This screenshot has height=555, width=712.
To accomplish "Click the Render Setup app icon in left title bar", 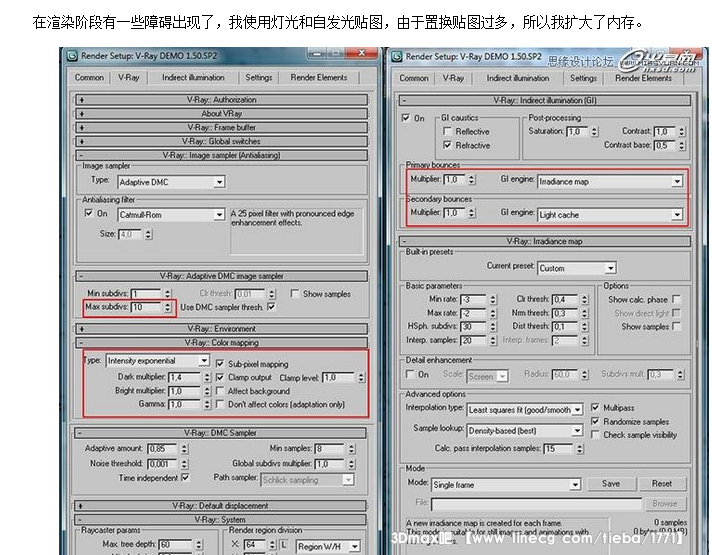I will pos(72,56).
